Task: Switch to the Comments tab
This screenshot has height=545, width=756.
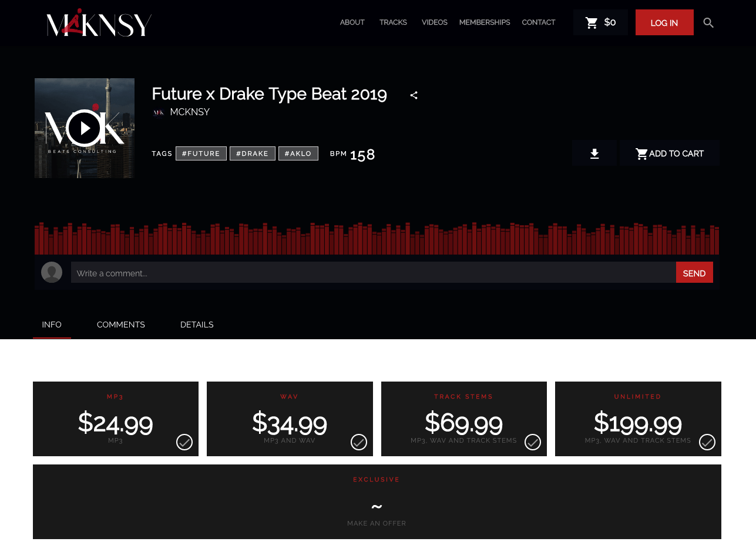Action: [x=121, y=325]
